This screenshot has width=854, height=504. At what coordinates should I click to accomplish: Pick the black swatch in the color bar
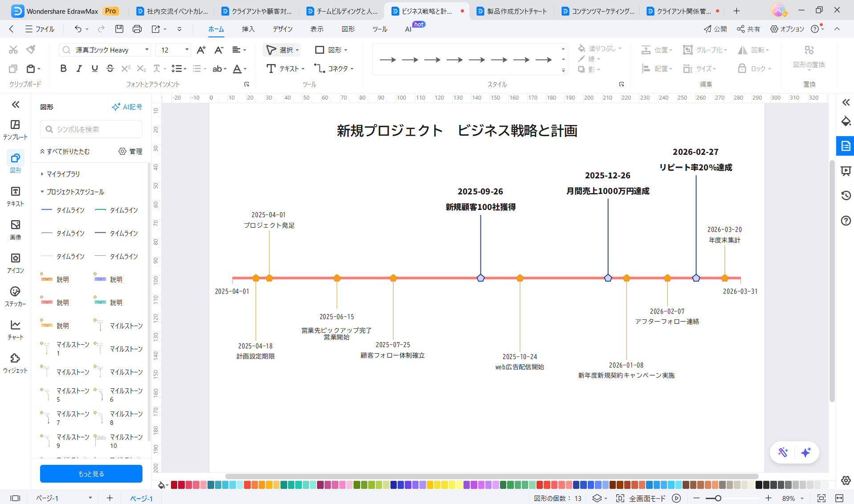759,485
